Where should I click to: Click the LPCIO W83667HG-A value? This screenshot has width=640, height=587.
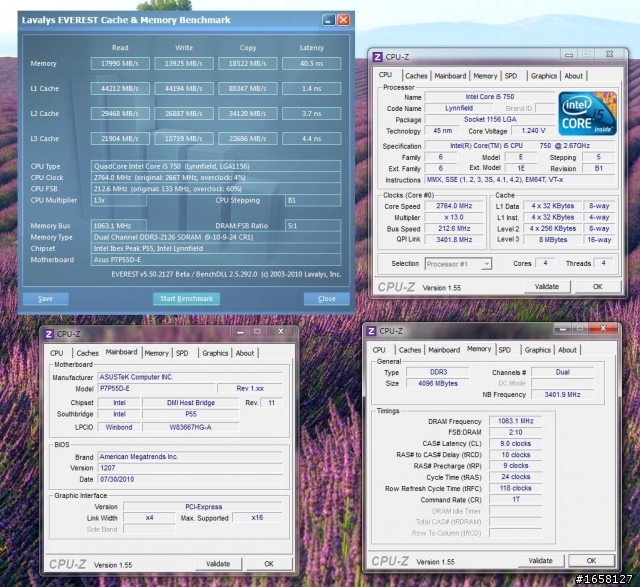pyautogui.click(x=191, y=427)
